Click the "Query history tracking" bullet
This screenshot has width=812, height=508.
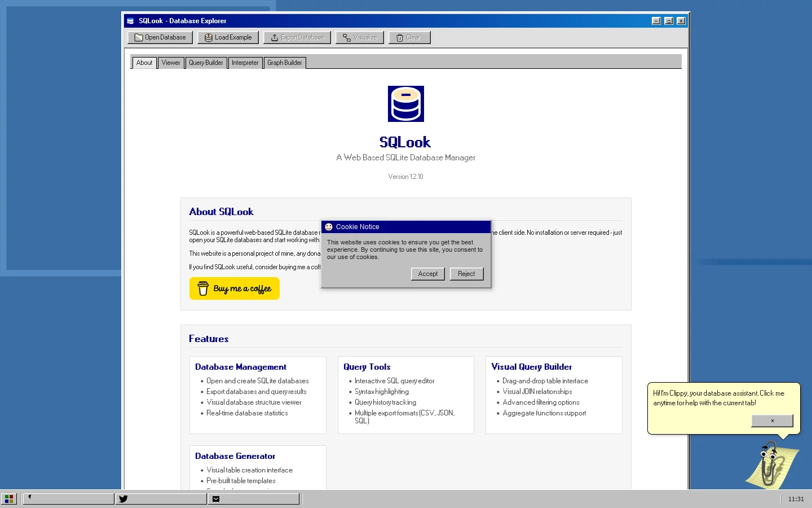[385, 402]
